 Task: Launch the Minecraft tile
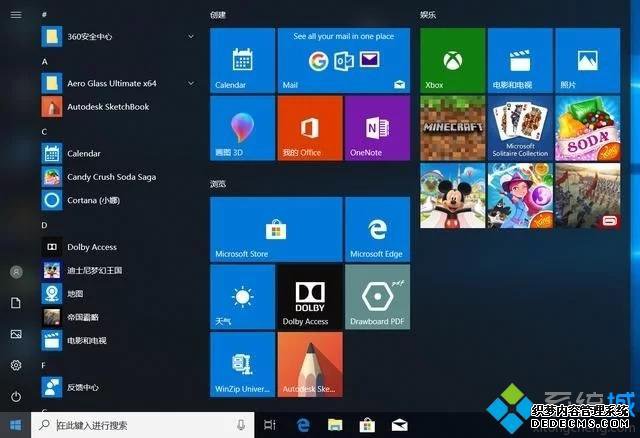pos(453,128)
